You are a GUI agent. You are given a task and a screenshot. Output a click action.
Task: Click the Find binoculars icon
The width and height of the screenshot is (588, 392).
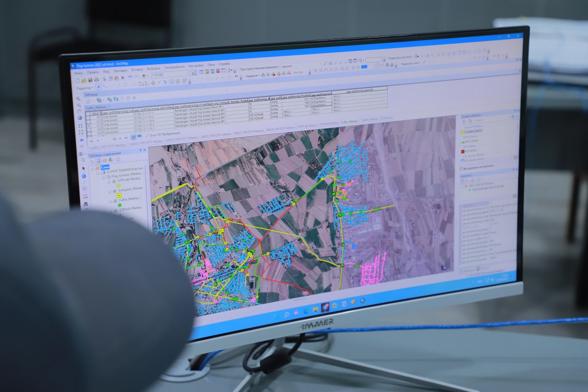(85, 203)
